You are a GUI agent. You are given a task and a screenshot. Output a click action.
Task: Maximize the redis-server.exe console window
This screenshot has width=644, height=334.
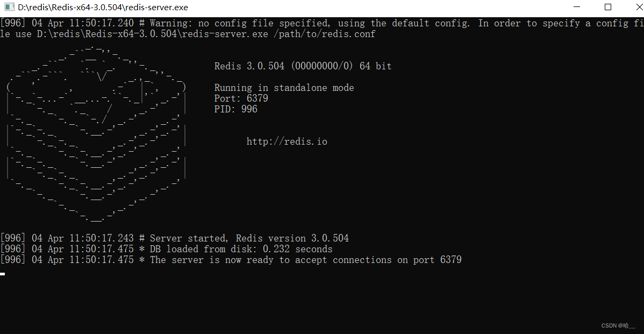[x=608, y=7]
